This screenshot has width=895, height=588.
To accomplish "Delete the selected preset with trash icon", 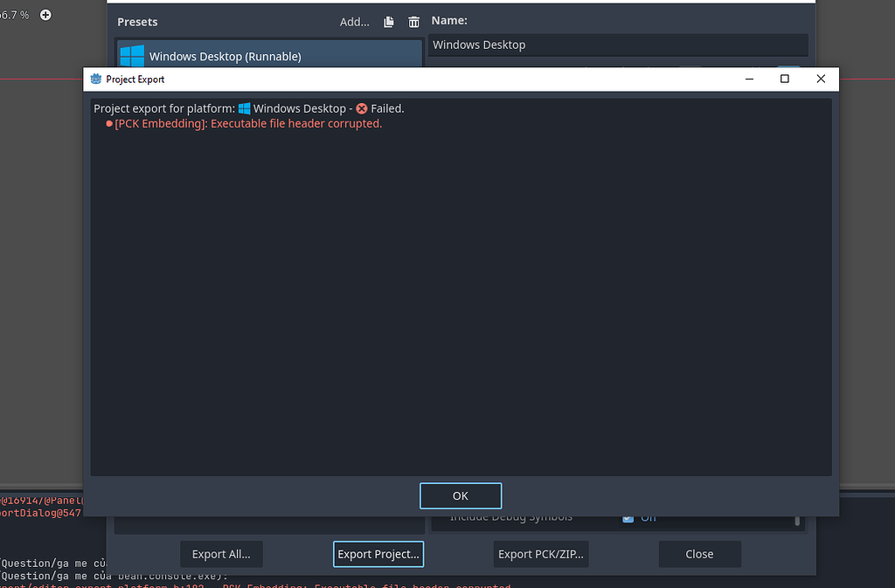I will [413, 22].
